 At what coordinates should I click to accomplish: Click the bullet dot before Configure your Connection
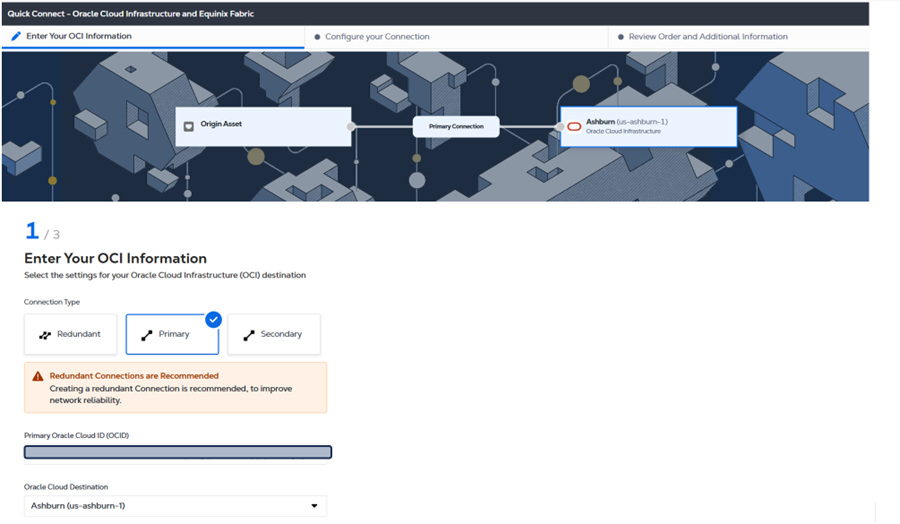pos(317,37)
